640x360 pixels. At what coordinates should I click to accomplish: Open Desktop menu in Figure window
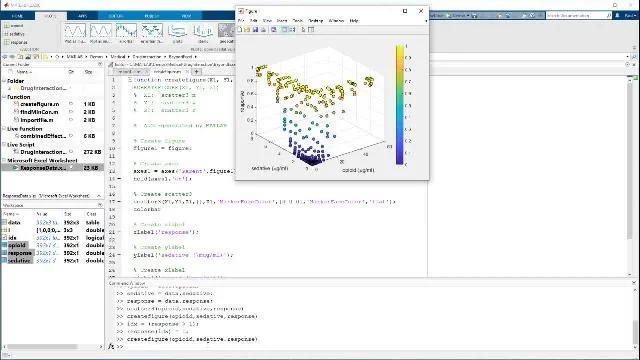[315, 20]
